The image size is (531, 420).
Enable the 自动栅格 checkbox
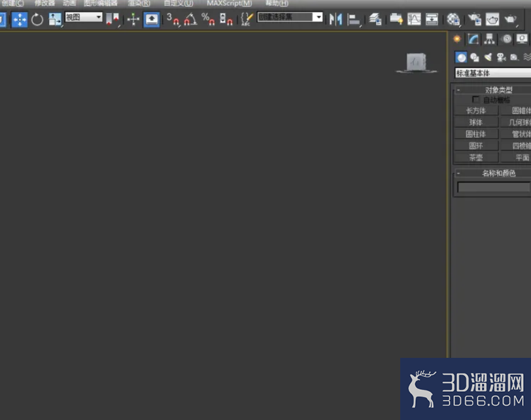click(x=476, y=99)
